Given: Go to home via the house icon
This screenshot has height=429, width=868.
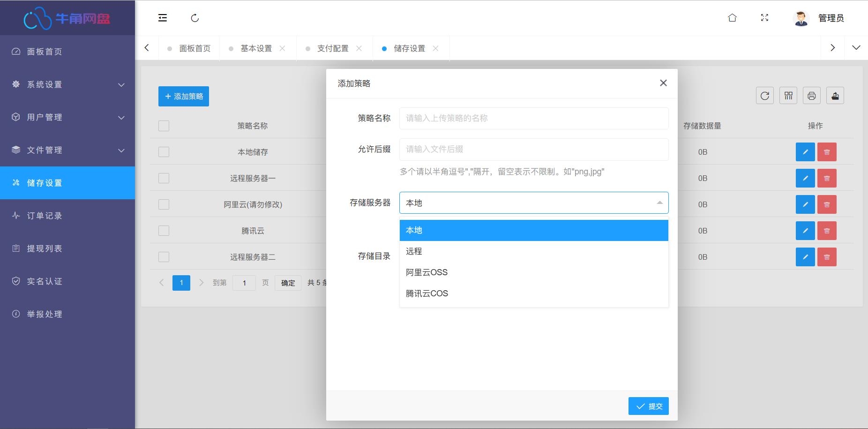Looking at the screenshot, I should click(x=732, y=18).
